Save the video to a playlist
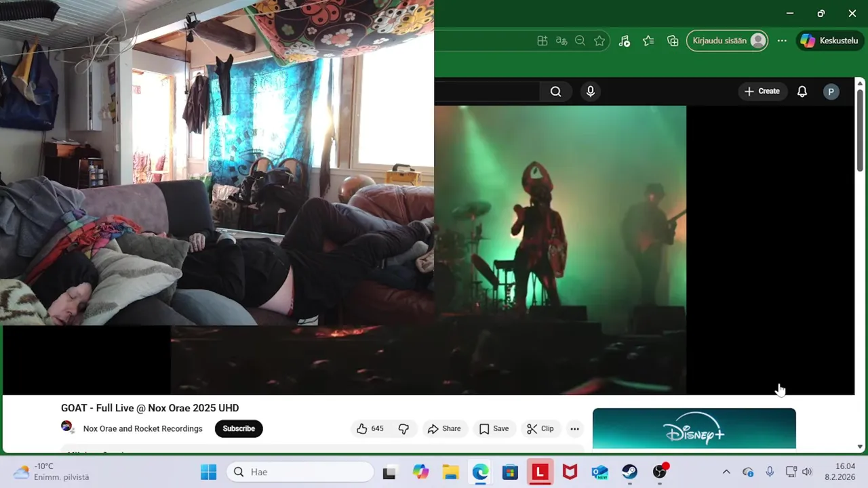Image resolution: width=868 pixels, height=488 pixels. point(494,428)
